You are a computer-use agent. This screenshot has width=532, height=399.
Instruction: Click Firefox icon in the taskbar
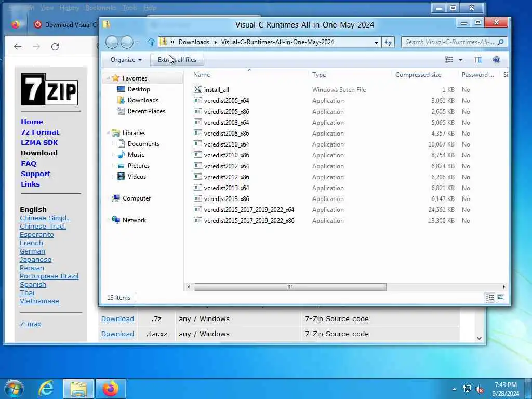(x=111, y=389)
